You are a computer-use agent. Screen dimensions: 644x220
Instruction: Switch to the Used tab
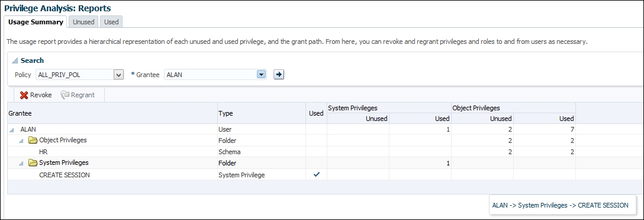(x=111, y=22)
